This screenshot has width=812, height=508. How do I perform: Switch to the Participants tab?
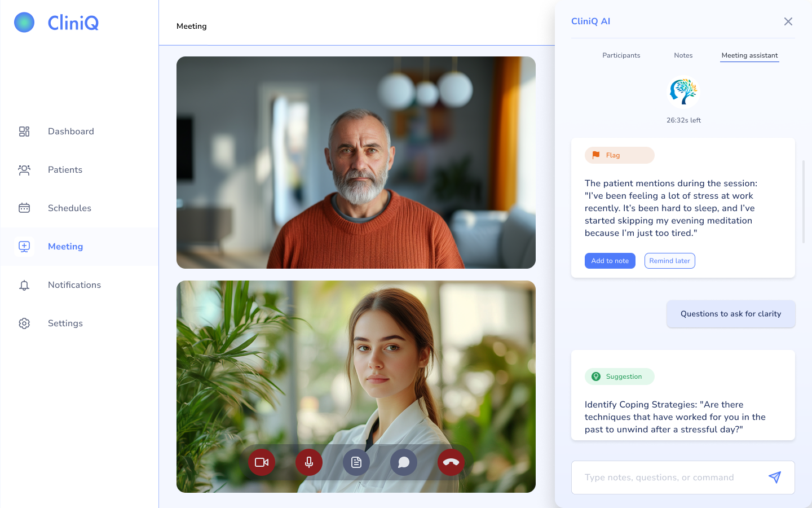(x=621, y=55)
